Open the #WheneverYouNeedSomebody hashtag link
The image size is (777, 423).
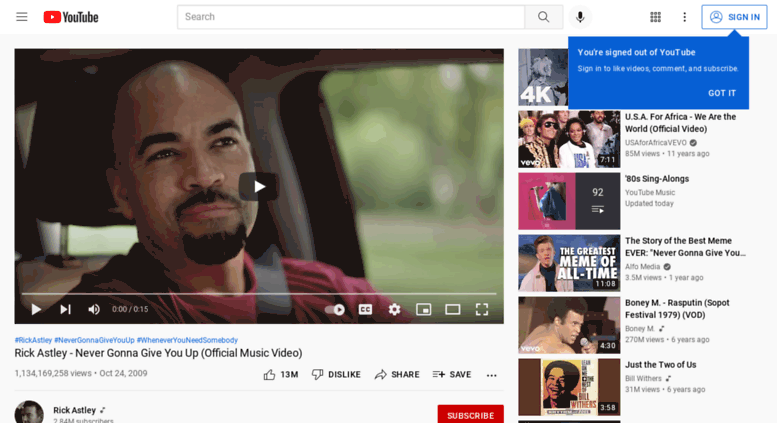click(x=187, y=340)
